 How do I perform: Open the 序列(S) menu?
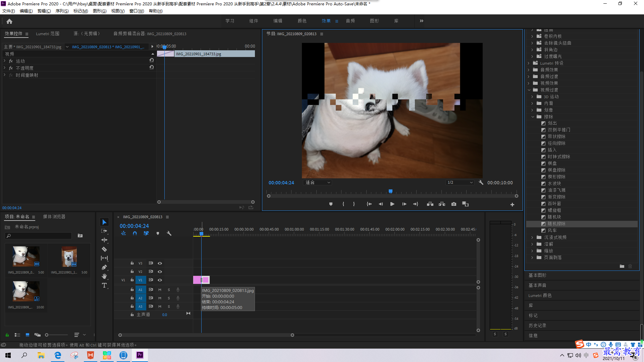[x=62, y=11]
